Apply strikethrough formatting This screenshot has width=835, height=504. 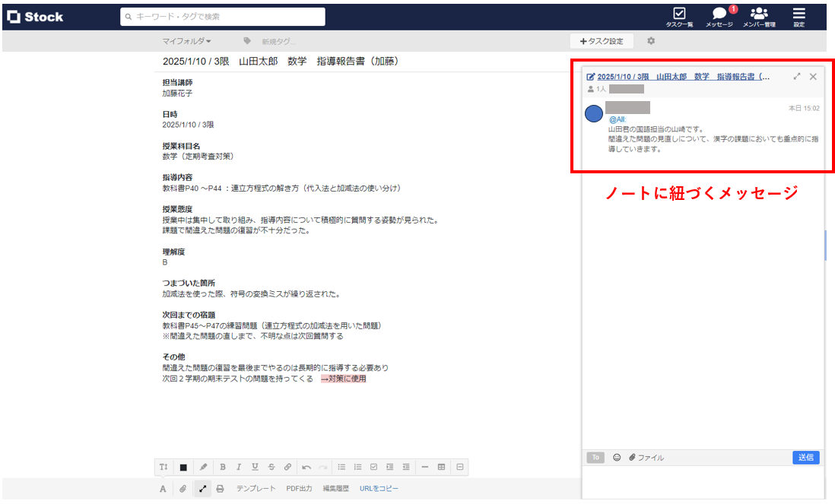pos(270,467)
